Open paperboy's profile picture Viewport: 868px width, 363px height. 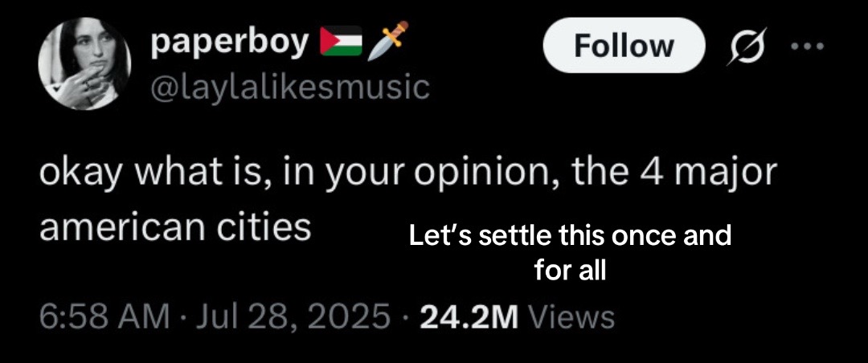(x=84, y=63)
